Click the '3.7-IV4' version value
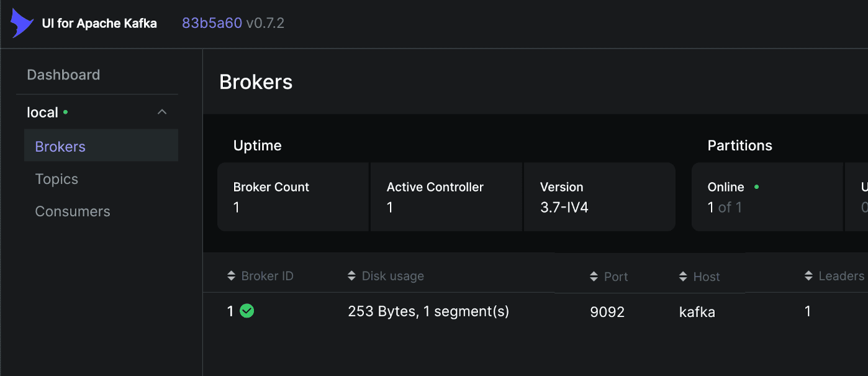Image resolution: width=868 pixels, height=376 pixels. tap(564, 208)
